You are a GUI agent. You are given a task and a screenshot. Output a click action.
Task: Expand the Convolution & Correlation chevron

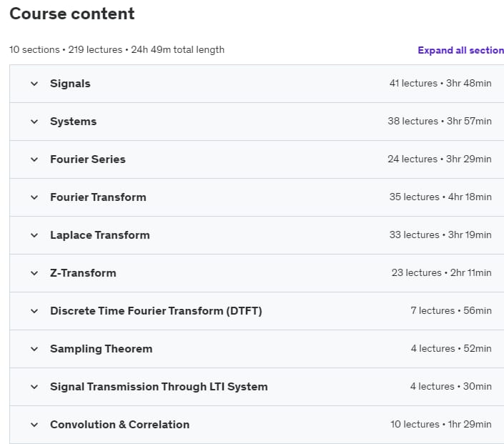(x=34, y=425)
